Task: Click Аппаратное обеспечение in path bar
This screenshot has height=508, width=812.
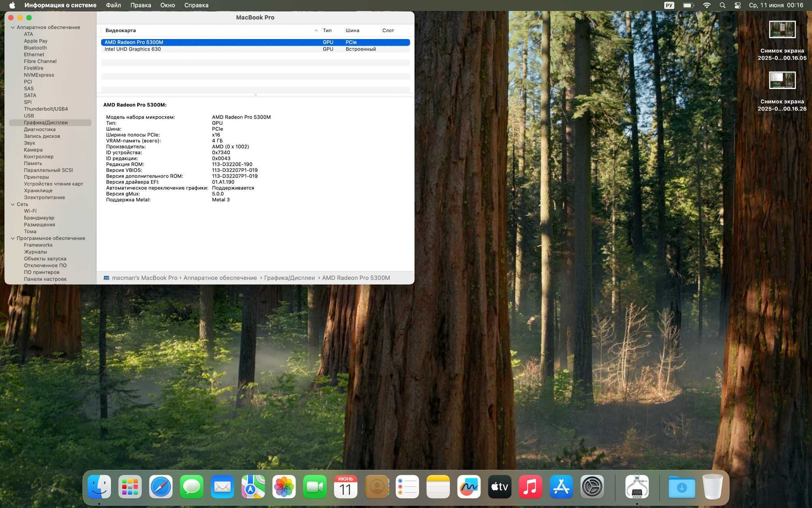Action: (x=220, y=278)
